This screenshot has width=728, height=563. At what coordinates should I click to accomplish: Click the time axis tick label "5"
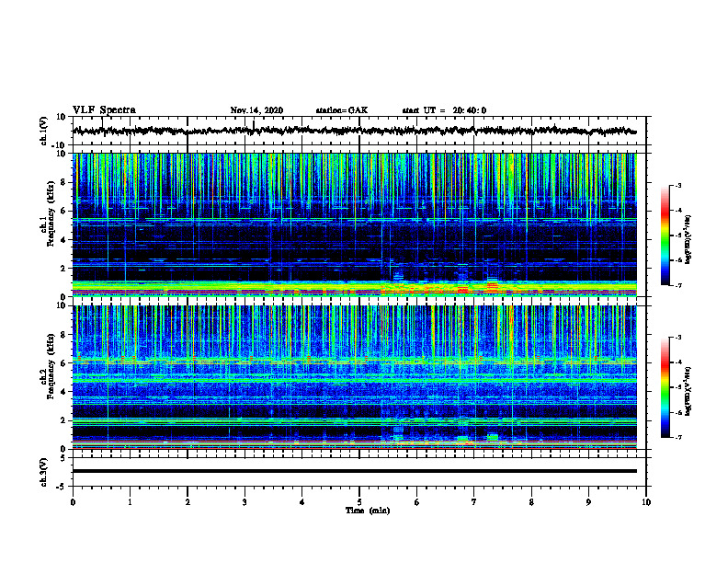click(359, 502)
